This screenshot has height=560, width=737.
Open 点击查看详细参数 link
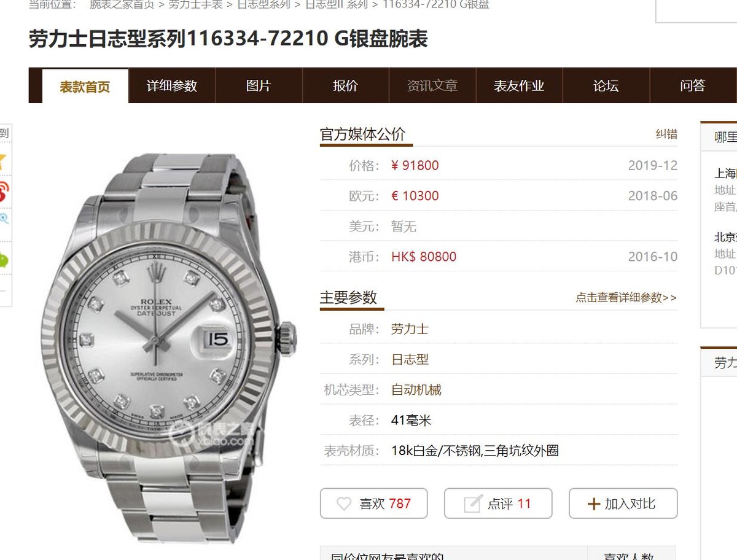(626, 298)
